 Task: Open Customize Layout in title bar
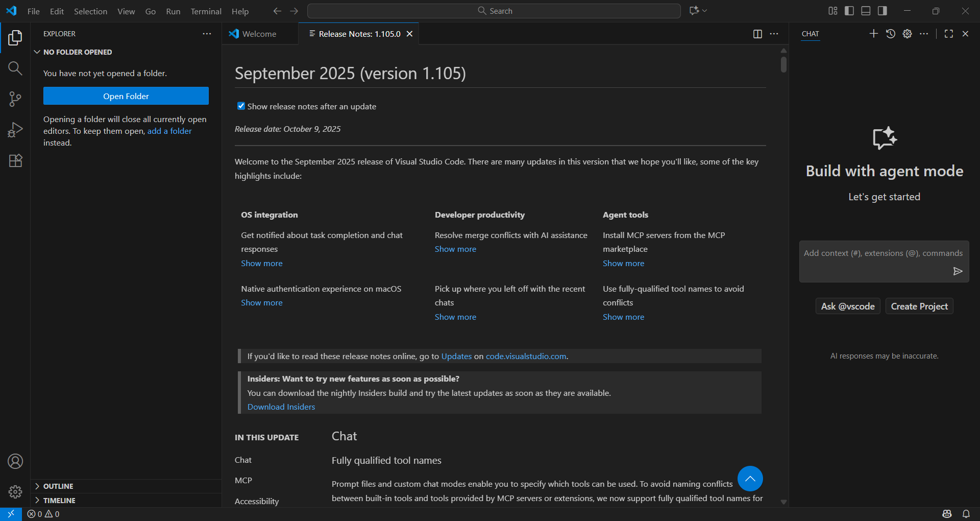click(833, 11)
